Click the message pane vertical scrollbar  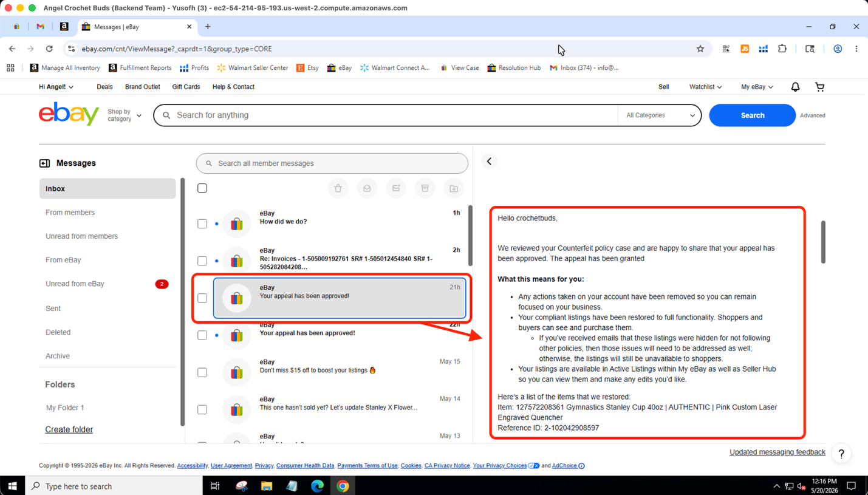click(823, 242)
